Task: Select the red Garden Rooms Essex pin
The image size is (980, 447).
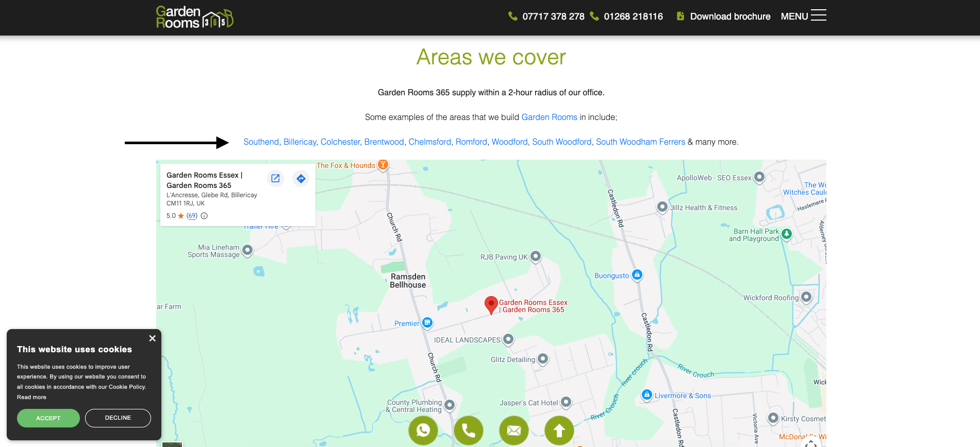Action: pos(491,305)
